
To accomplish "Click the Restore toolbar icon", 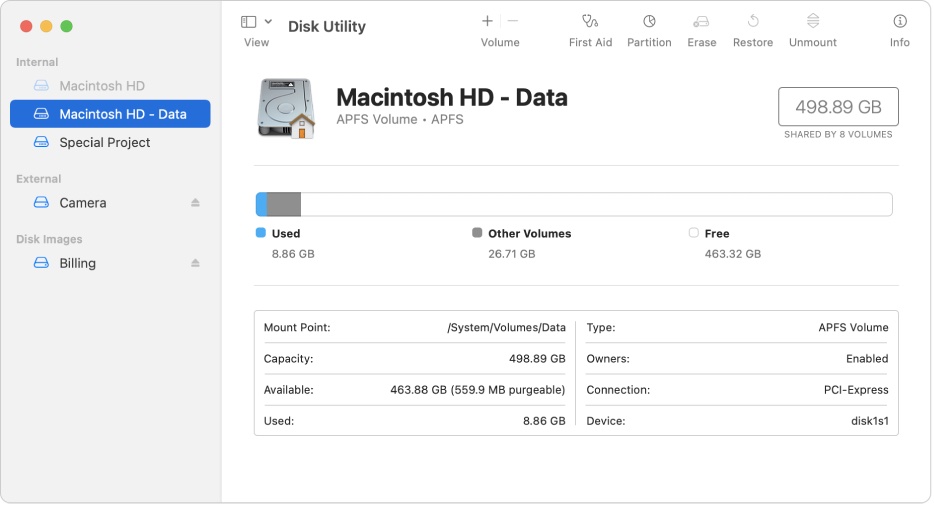I will (752, 21).
